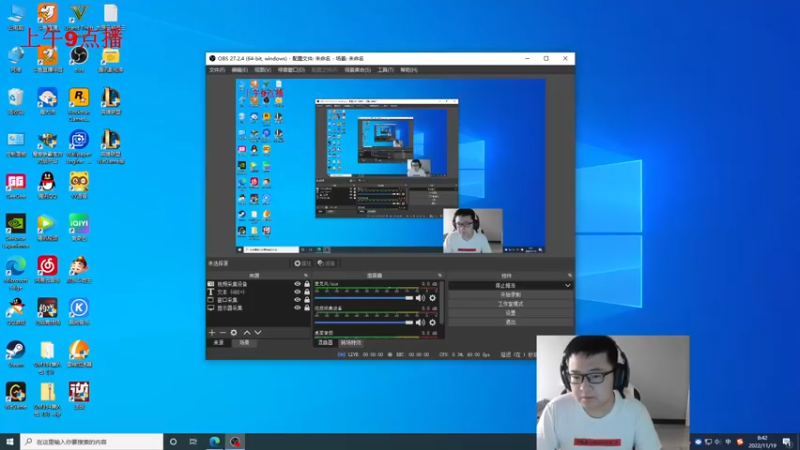Open the Windows Start menu
The image size is (800, 450).
(x=10, y=442)
